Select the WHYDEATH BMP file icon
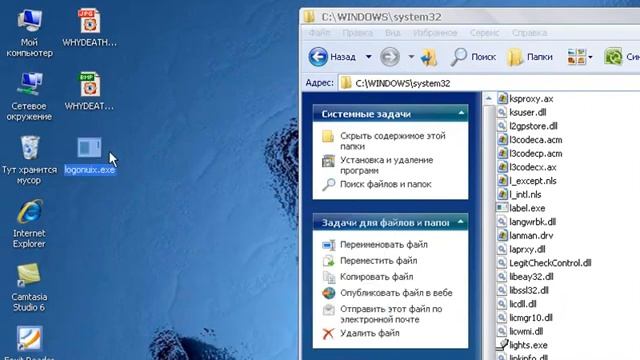640x360 pixels. click(89, 91)
